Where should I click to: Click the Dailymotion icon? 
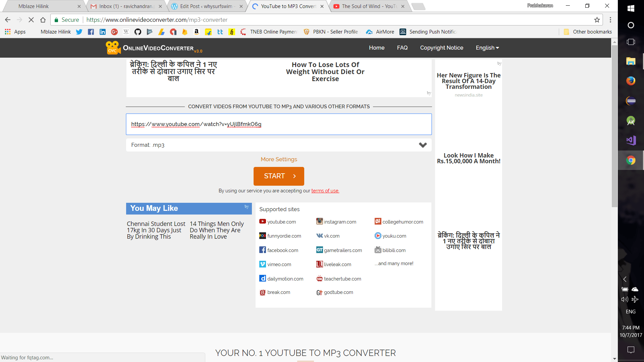262,278
